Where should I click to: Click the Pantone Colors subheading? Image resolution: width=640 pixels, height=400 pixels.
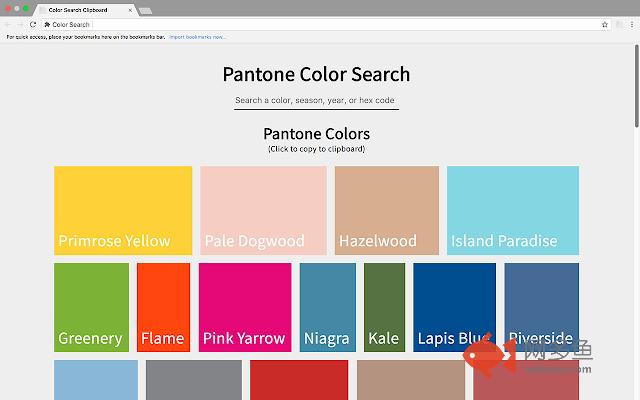coord(316,134)
